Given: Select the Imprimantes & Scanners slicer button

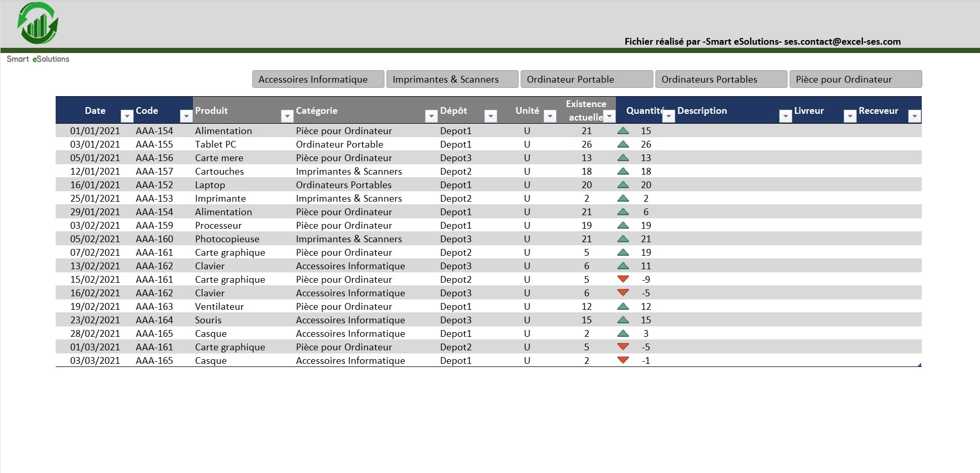Looking at the screenshot, I should tap(452, 80).
